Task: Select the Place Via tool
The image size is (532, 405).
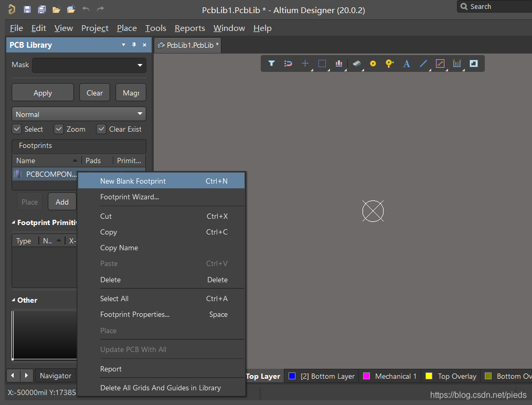Action: 389,63
